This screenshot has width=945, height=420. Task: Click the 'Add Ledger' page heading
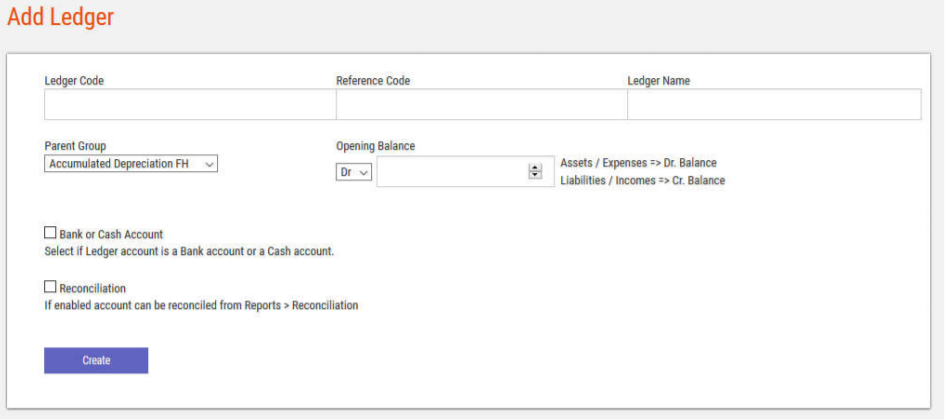tap(60, 17)
